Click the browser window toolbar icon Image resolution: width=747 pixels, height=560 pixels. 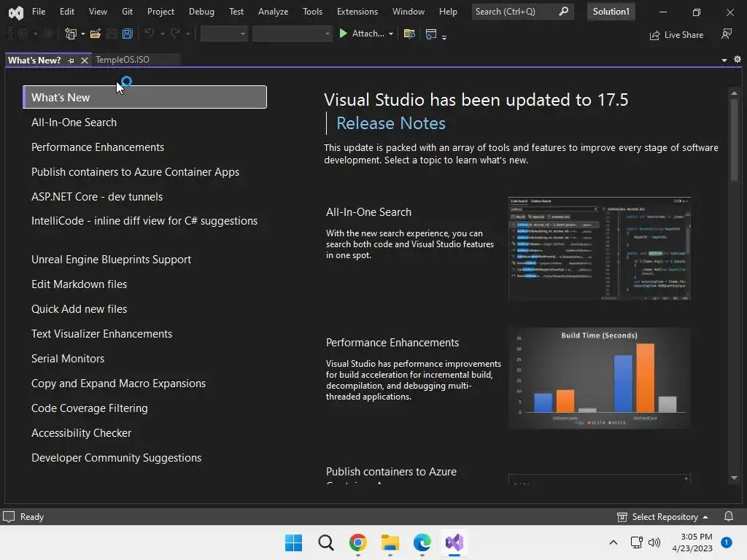[x=431, y=34]
